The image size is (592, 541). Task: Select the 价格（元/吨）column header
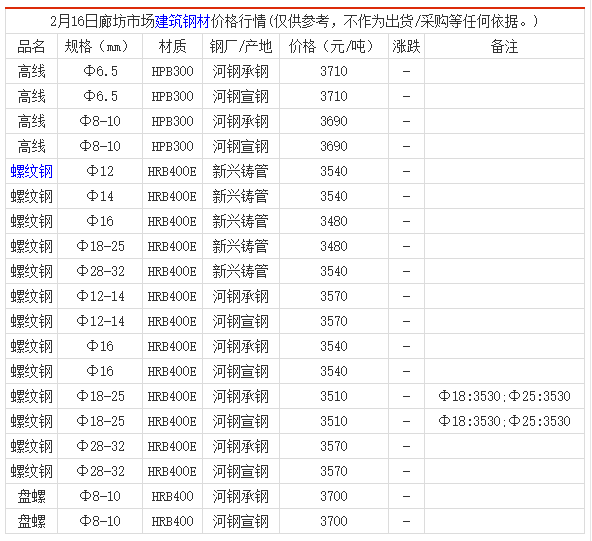click(x=334, y=46)
